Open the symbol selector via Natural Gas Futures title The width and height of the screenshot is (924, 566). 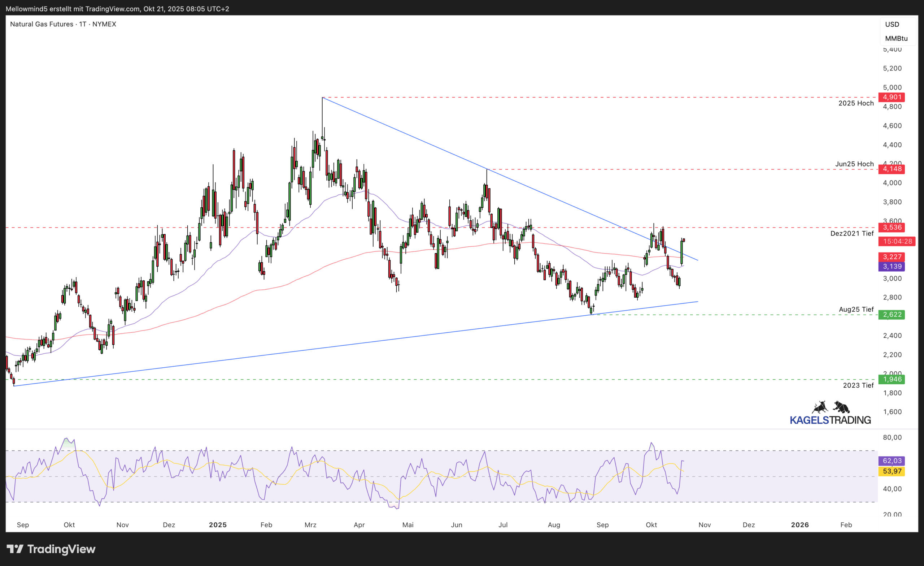pos(41,24)
